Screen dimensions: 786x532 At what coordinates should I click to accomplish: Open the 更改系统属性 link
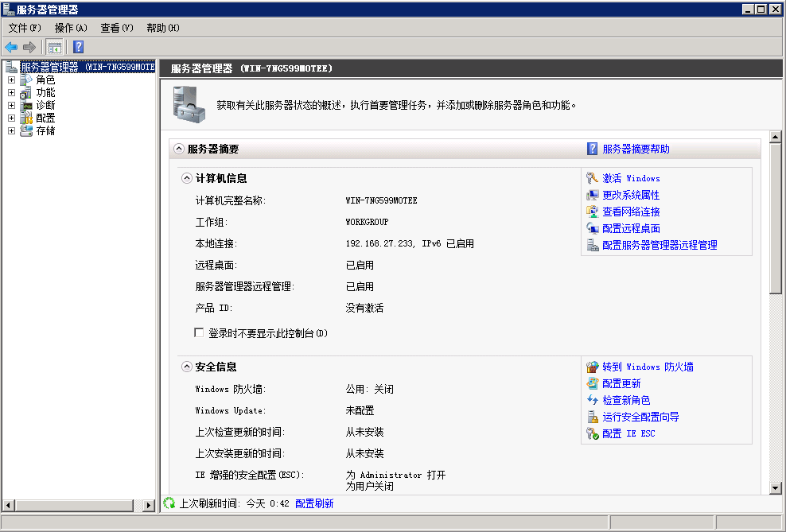(631, 195)
